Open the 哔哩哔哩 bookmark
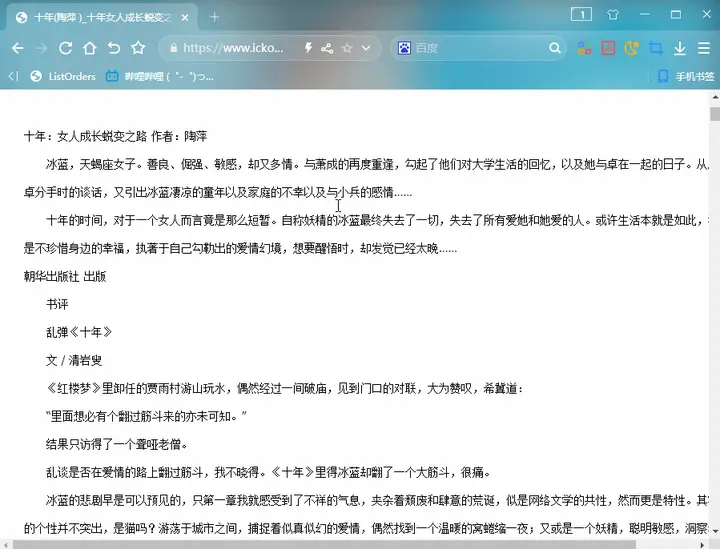This screenshot has height=549, width=720. [x=159, y=76]
